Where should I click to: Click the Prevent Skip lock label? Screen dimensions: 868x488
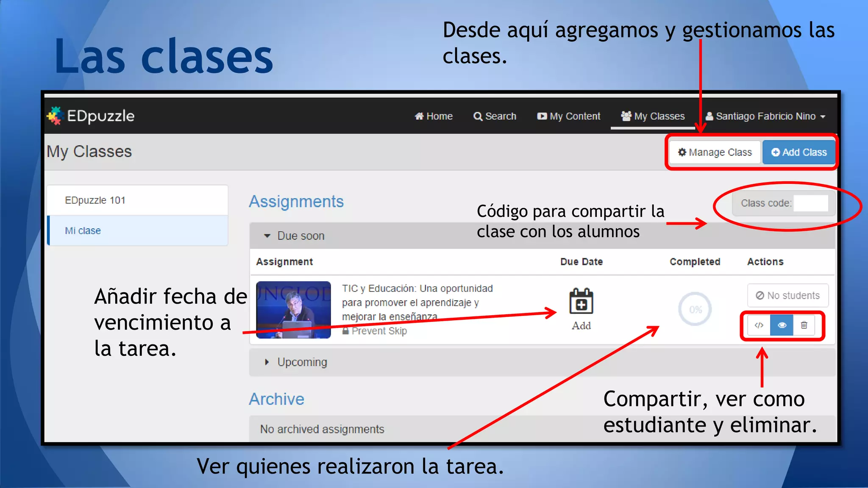click(375, 331)
